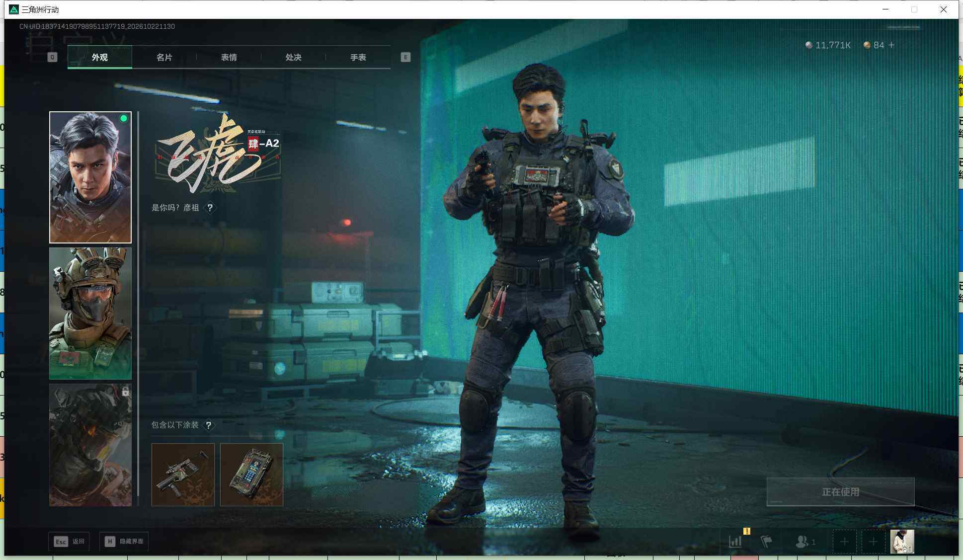The height and width of the screenshot is (560, 963).
Task: View the device case skin thumbnail
Action: pyautogui.click(x=251, y=475)
